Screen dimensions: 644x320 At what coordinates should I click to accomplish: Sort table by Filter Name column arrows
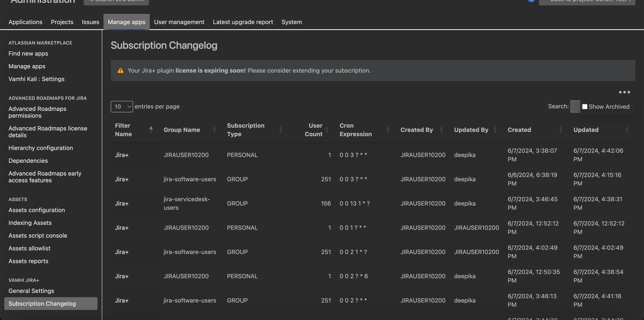coord(151,130)
